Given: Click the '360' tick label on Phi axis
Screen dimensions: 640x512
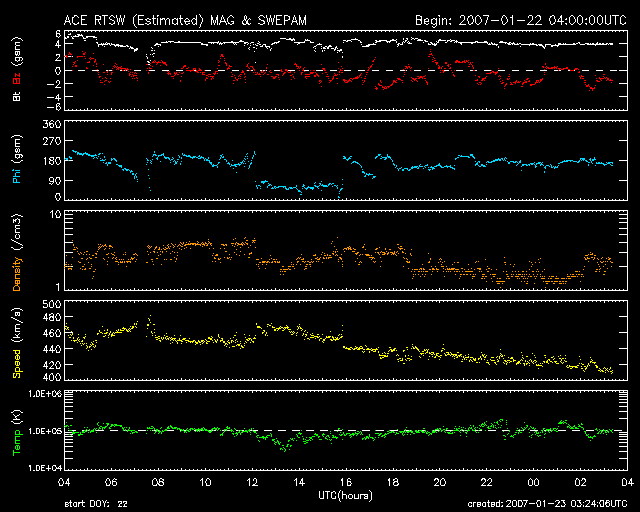Looking at the screenshot, I should click(52, 124).
